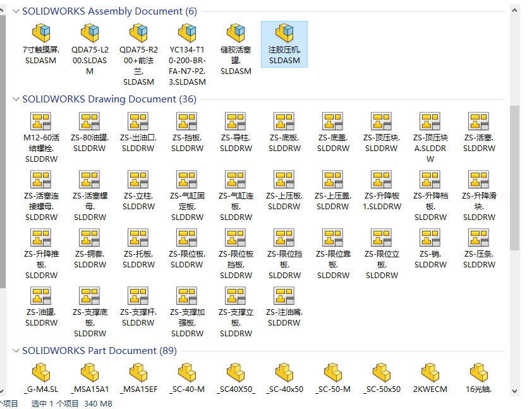Select the 注胶压机.SLDASM assembly file
This screenshot has width=532, height=409.
pyautogui.click(x=284, y=34)
